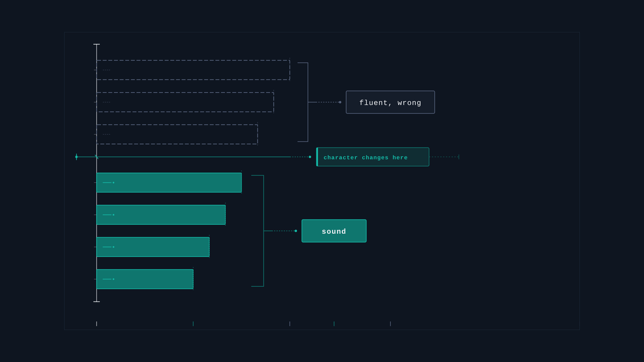Click the middle-length dashed outline bar
The image size is (644, 362).
[x=185, y=102]
